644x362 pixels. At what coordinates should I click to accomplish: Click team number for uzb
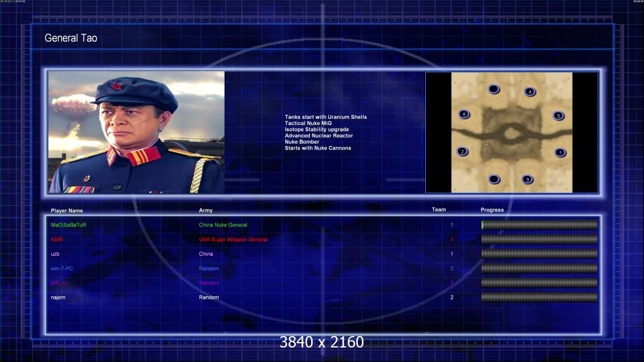point(452,254)
